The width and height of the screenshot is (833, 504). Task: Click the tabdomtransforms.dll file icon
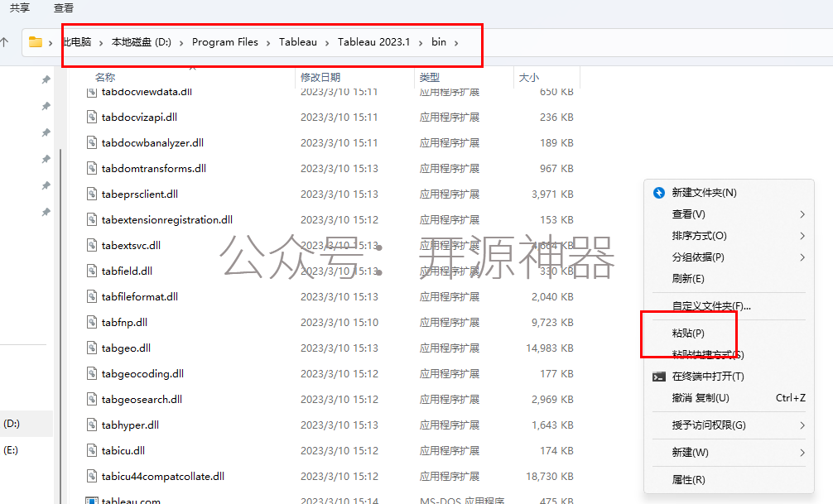click(92, 168)
